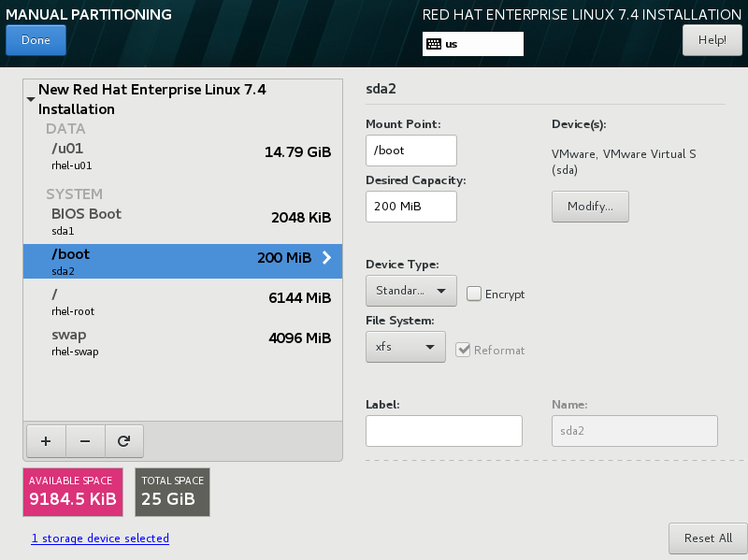Image resolution: width=748 pixels, height=560 pixels.
Task: Open the 1 storage device selected link
Action: point(100,538)
